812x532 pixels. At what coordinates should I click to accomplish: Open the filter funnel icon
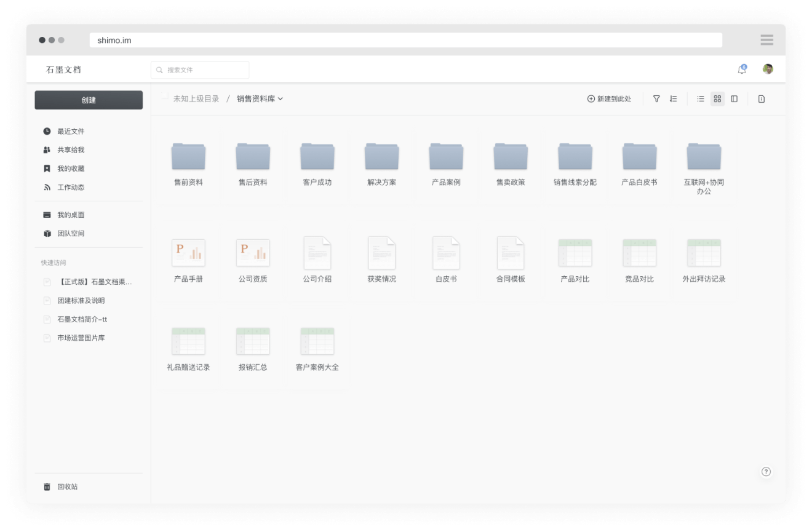tap(656, 99)
